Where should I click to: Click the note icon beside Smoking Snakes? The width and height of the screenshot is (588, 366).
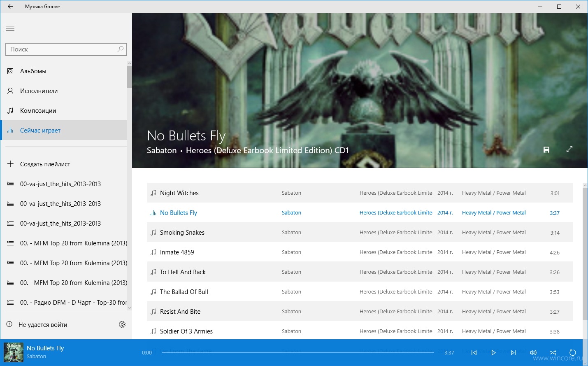coord(153,233)
